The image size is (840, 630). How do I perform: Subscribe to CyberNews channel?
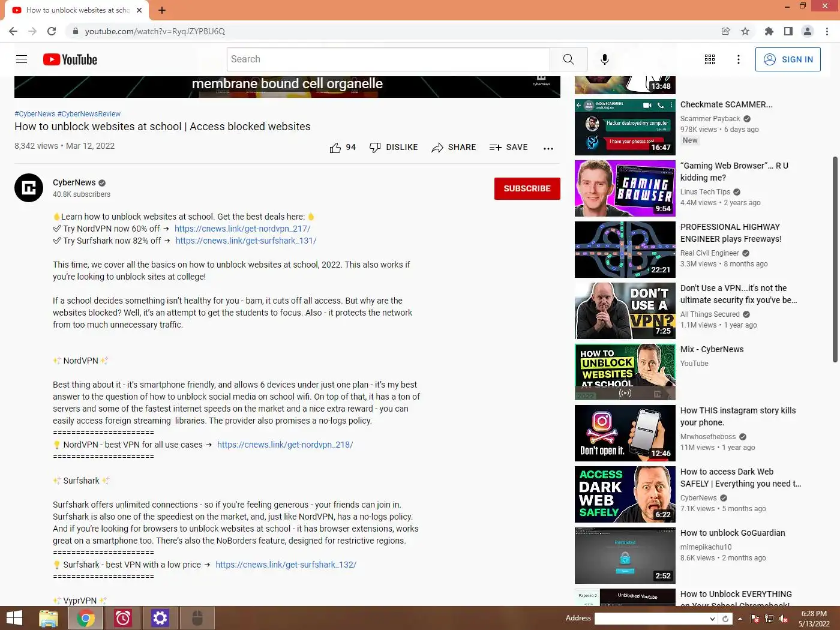pos(527,188)
